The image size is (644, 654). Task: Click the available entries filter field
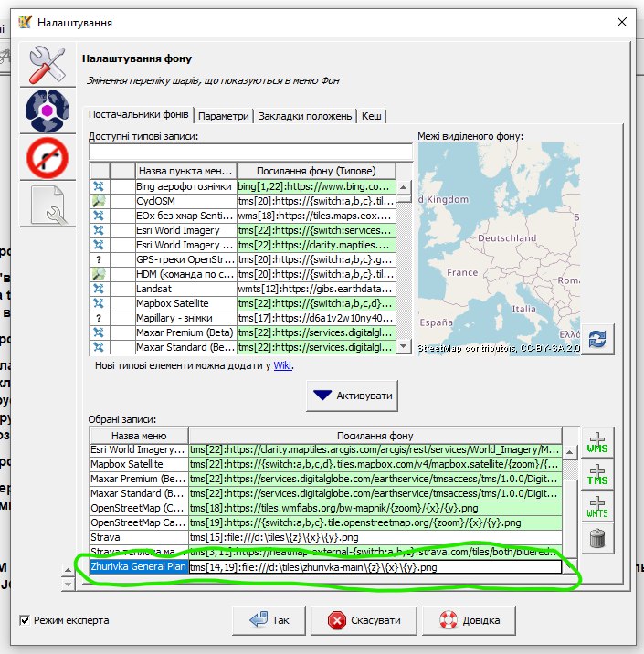250,152
